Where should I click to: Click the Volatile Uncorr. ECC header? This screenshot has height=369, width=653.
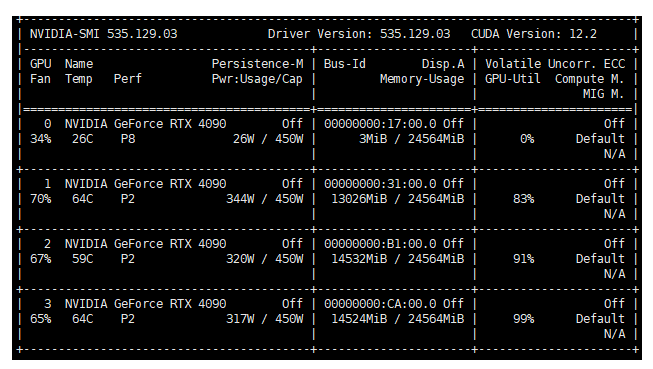pos(555,64)
